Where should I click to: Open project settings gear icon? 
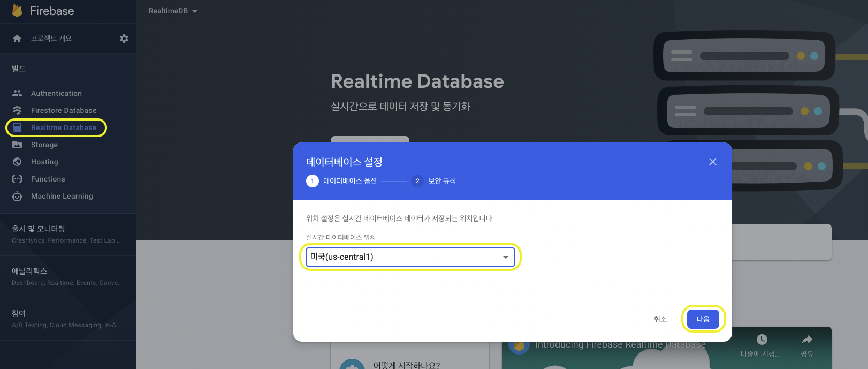[124, 39]
